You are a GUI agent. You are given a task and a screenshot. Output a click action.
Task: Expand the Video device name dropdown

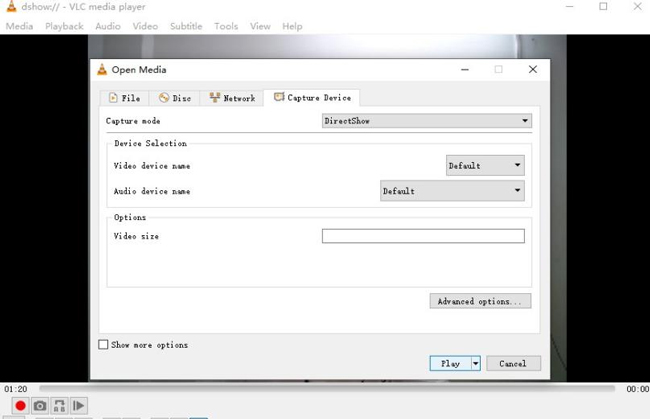click(x=485, y=165)
